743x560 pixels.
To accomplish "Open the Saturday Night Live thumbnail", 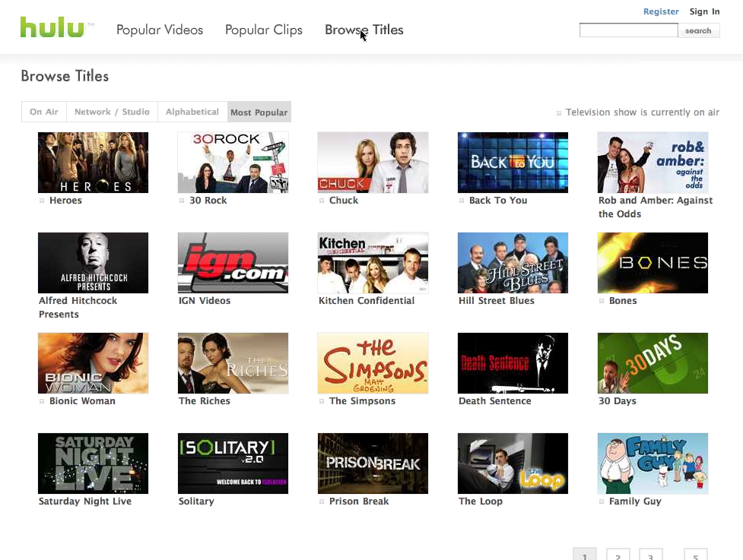I will pyautogui.click(x=93, y=464).
